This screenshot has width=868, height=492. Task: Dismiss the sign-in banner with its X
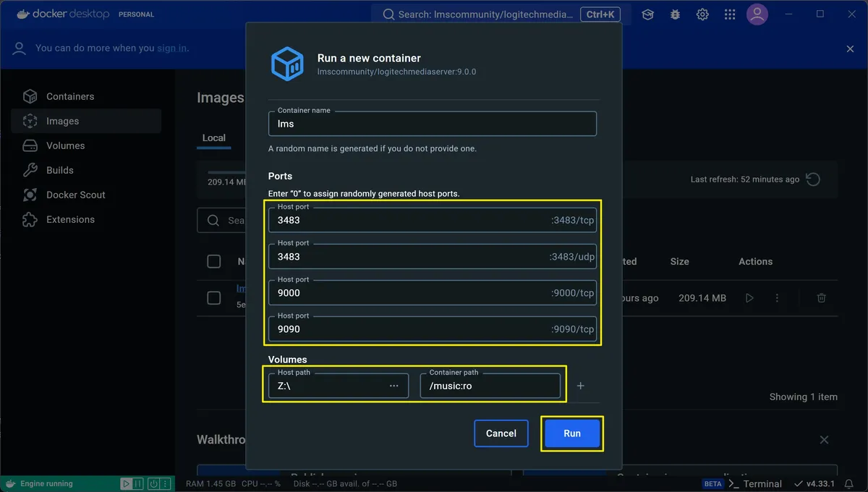(x=850, y=48)
